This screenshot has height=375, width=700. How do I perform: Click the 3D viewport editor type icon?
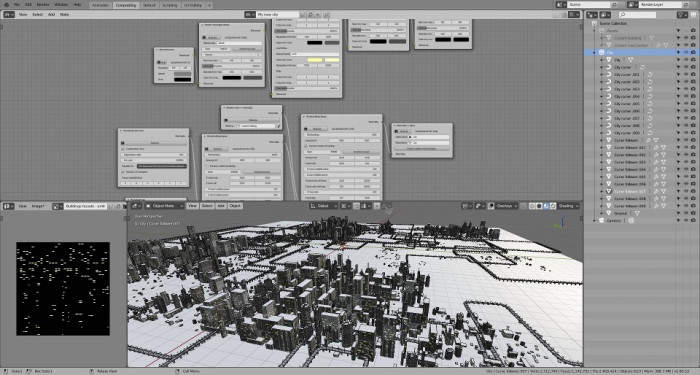point(136,206)
